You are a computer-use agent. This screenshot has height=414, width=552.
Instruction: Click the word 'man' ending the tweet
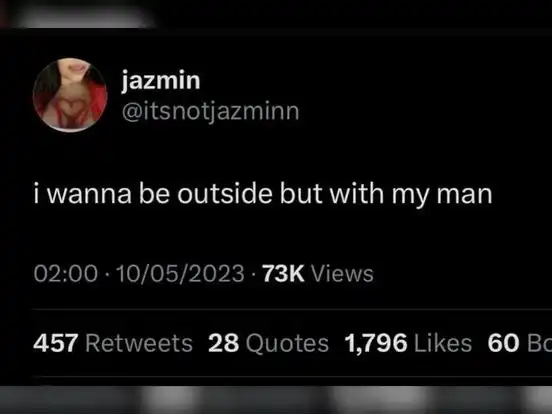[464, 194]
